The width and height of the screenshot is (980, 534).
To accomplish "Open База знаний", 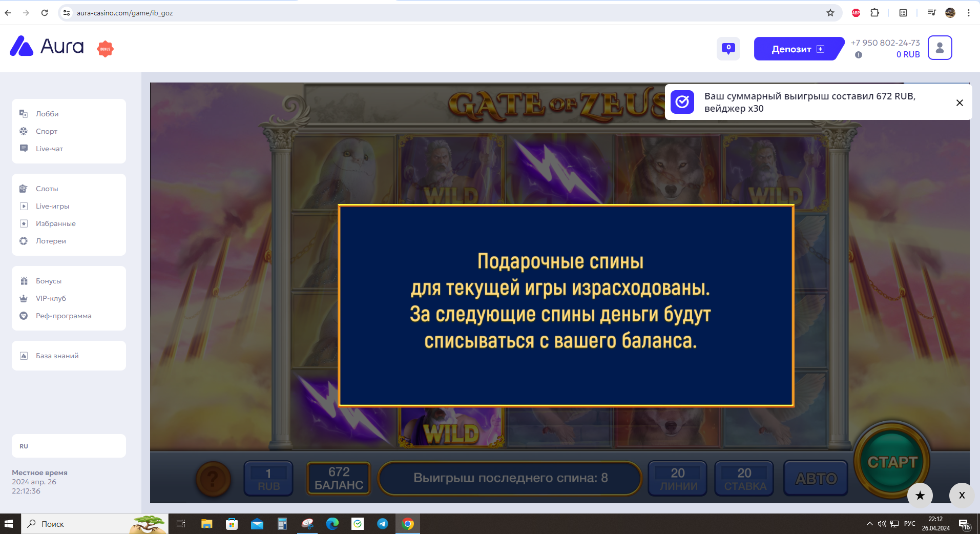I will tap(57, 356).
